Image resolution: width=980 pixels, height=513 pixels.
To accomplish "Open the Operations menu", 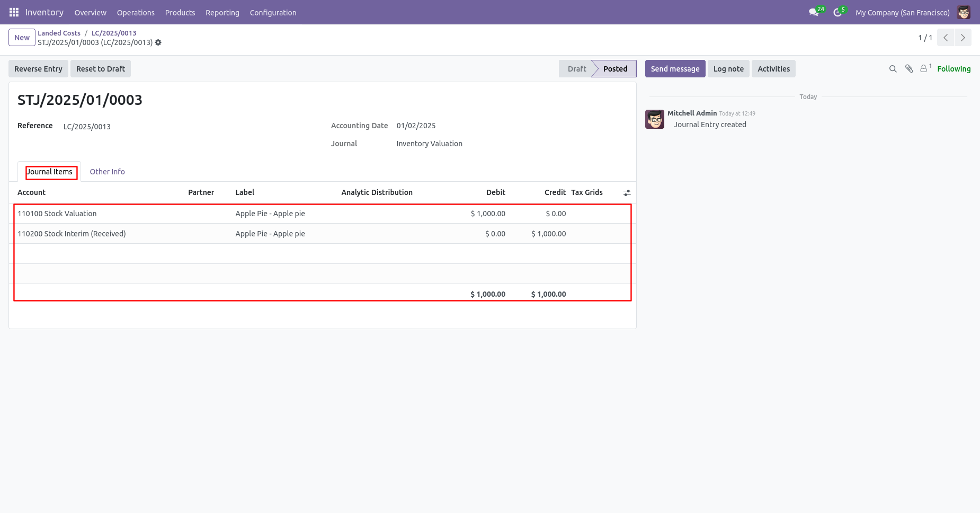I will [x=136, y=13].
